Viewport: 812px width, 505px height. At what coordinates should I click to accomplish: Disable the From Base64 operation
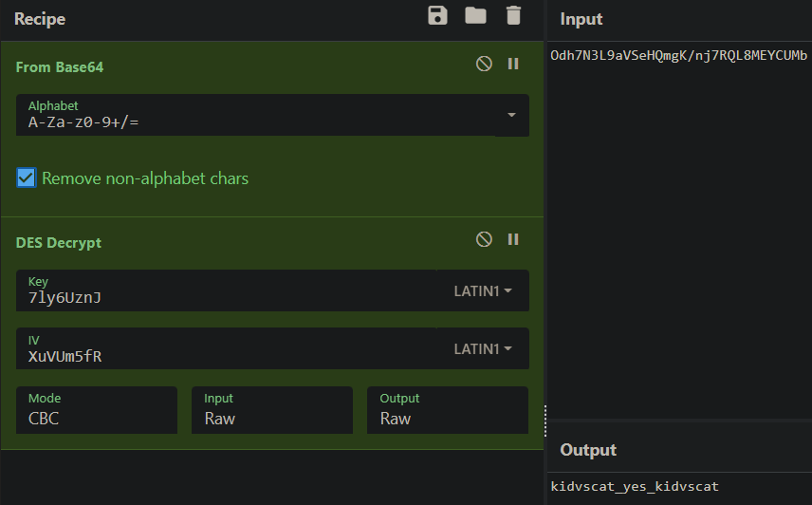(x=484, y=64)
